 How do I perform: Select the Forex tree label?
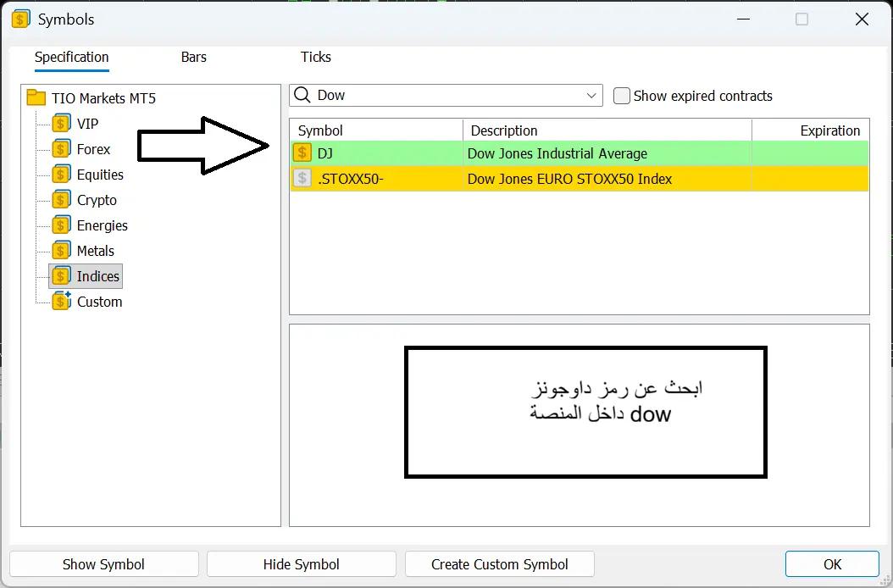tap(93, 149)
